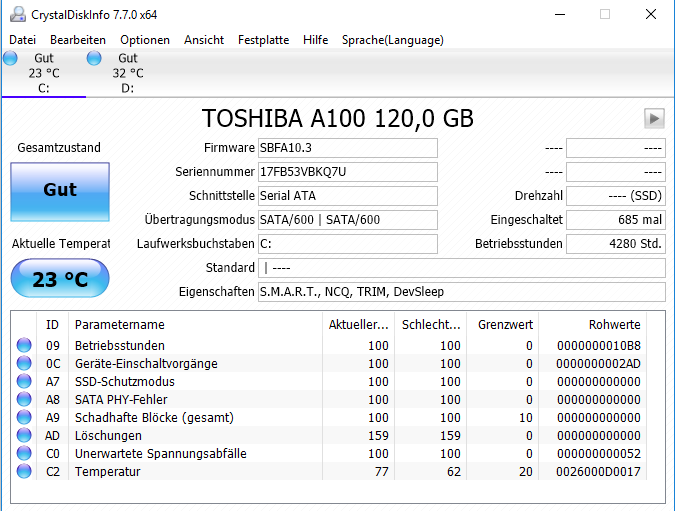Click status orb of Geräte-Einschaltvorgänge row
The width and height of the screenshot is (675, 511).
pyautogui.click(x=24, y=363)
